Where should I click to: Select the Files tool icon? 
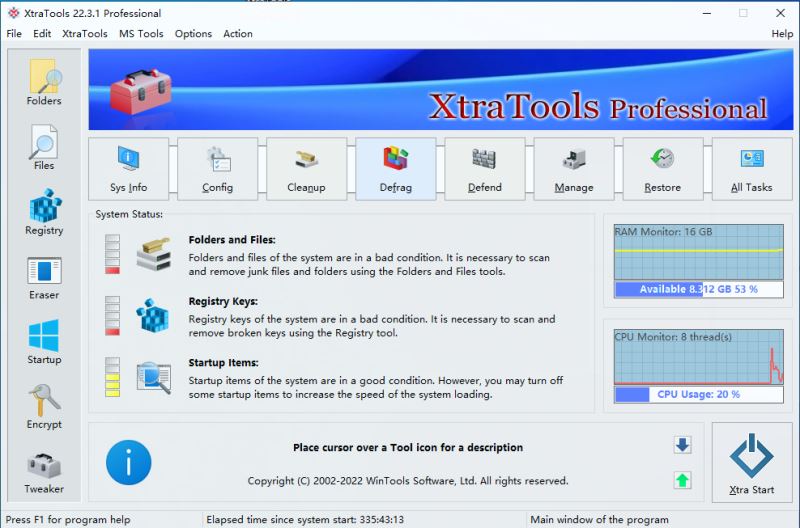(44, 147)
